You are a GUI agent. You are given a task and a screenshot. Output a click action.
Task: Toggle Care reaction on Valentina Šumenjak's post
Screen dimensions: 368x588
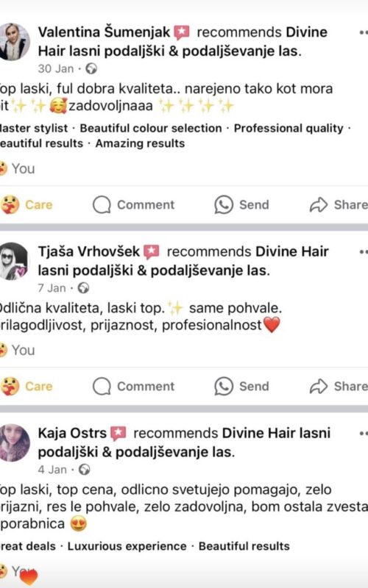pyautogui.click(x=26, y=205)
